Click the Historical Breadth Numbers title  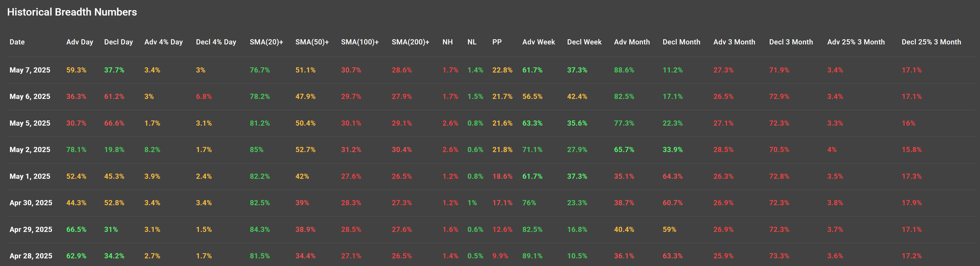point(72,12)
